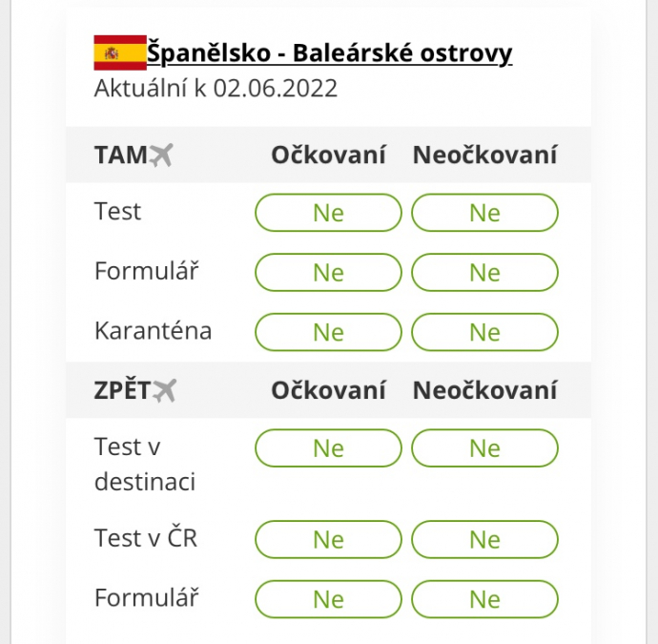Select Ne for Test v ČR Neočkovaní
Screen dimensions: 658x644
[x=484, y=539]
